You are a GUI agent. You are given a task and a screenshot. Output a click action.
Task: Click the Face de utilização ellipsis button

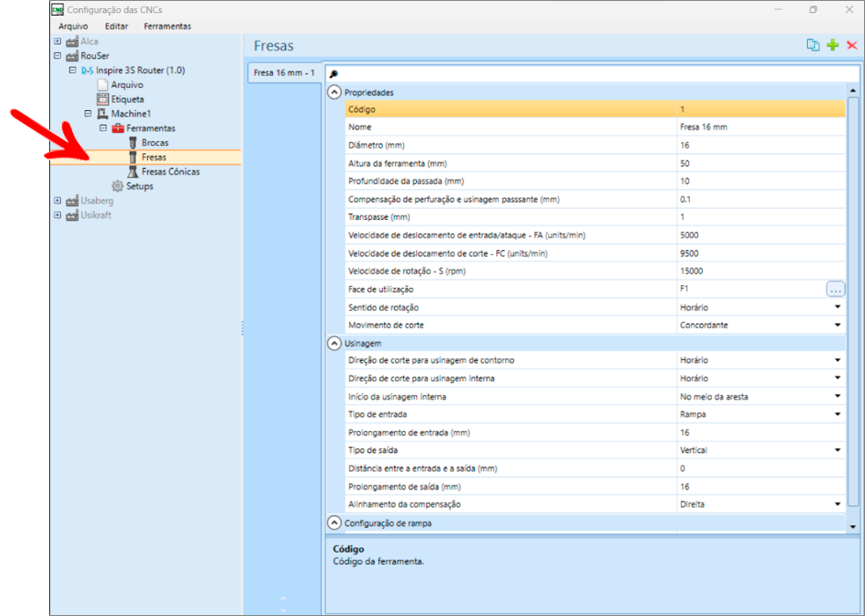coord(835,289)
